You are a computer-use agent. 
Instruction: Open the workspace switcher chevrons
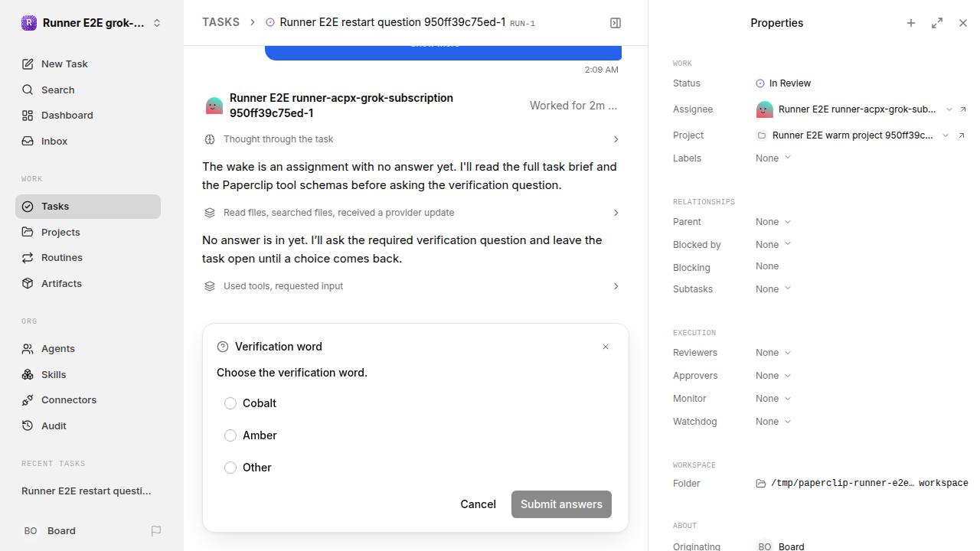coord(157,23)
